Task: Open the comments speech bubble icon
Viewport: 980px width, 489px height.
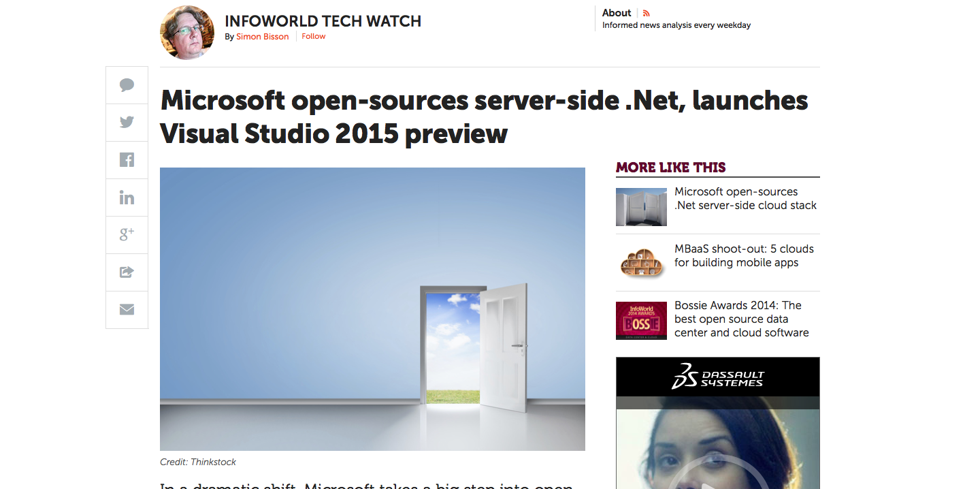Action: pyautogui.click(x=127, y=85)
